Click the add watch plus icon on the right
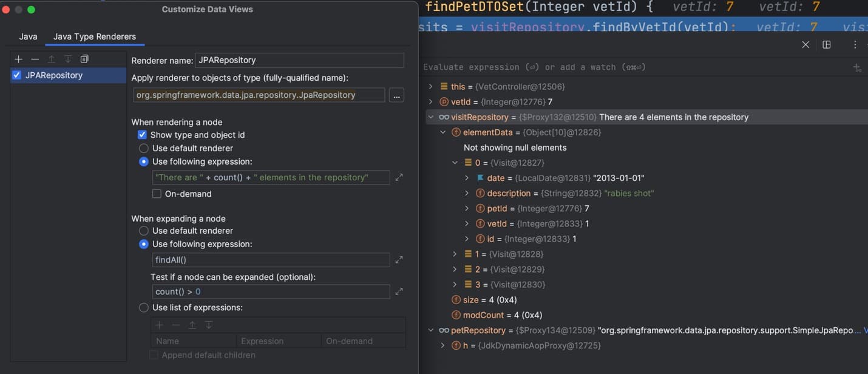Screen dimensions: 868x374 (857, 68)
